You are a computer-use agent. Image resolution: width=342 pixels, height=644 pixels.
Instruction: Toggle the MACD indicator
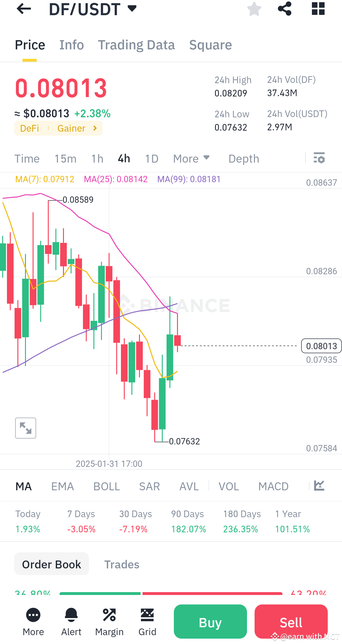(273, 486)
